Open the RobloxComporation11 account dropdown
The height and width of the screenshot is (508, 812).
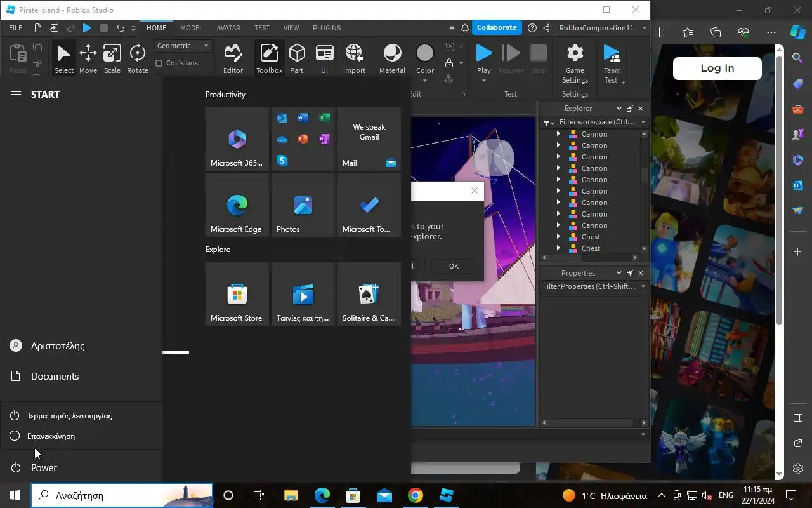tap(644, 28)
